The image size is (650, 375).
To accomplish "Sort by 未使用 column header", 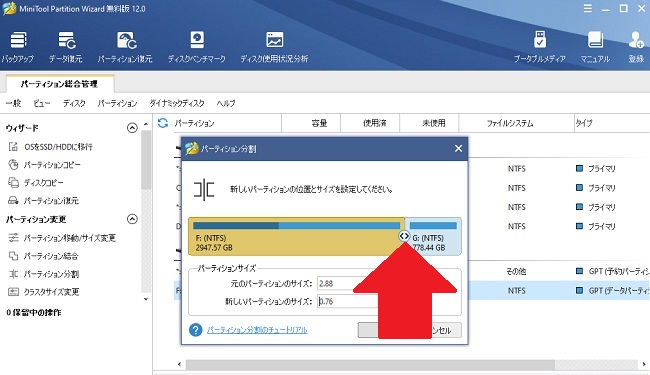I will coord(434,123).
